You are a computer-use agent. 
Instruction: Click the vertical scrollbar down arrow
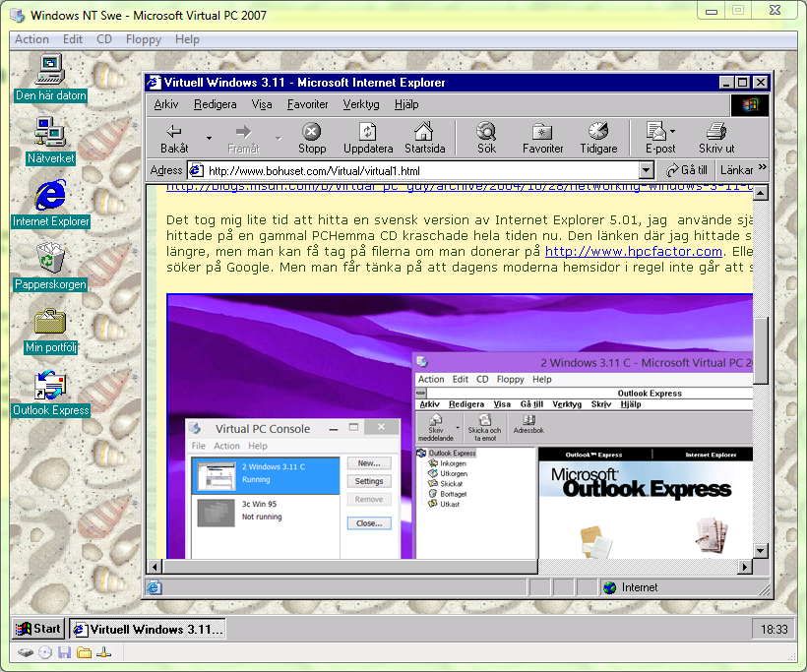coord(760,551)
